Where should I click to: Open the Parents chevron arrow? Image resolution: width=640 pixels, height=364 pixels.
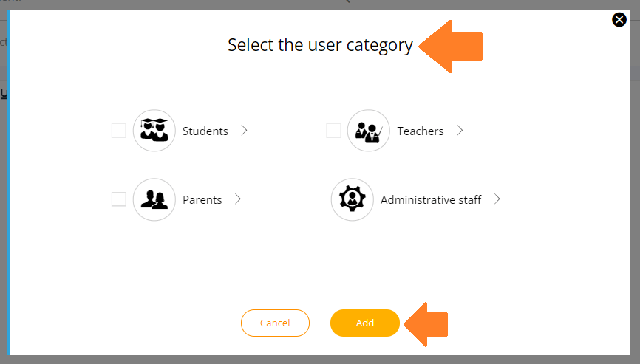tap(238, 199)
